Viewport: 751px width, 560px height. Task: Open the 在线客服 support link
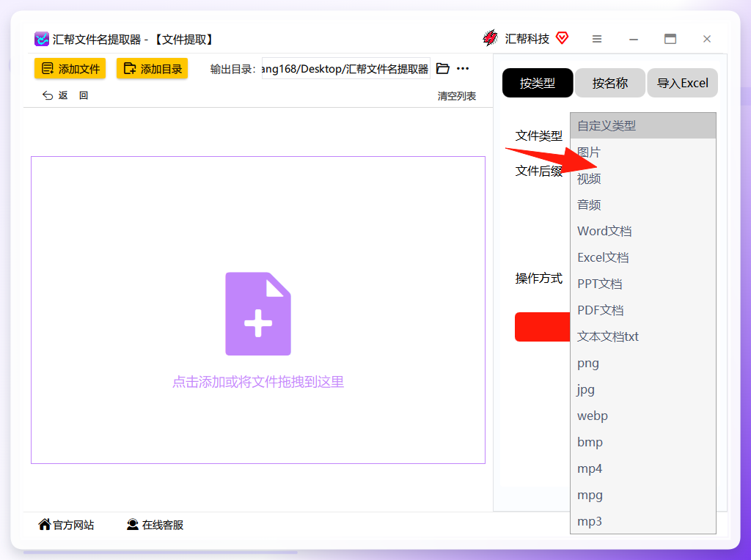click(155, 525)
